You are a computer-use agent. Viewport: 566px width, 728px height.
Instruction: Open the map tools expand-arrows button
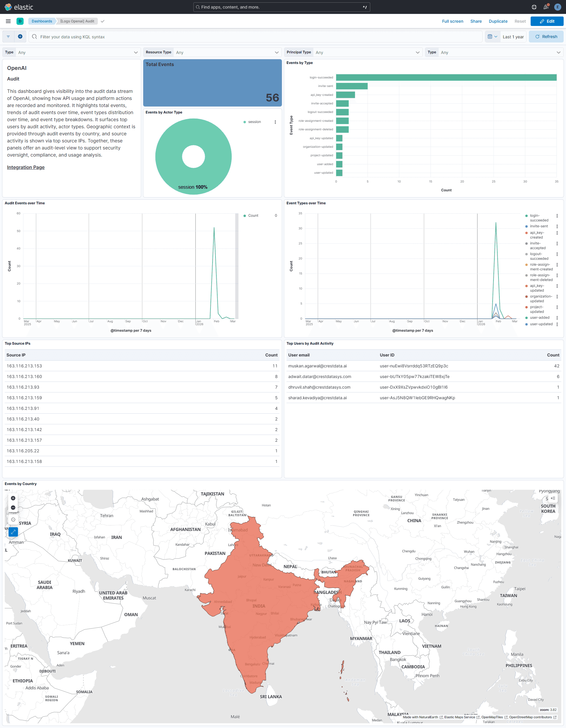tap(13, 532)
